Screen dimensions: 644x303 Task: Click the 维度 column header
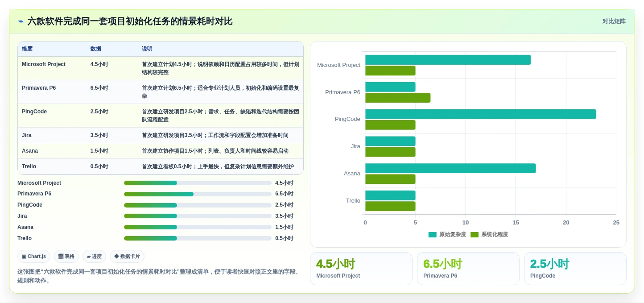27,49
